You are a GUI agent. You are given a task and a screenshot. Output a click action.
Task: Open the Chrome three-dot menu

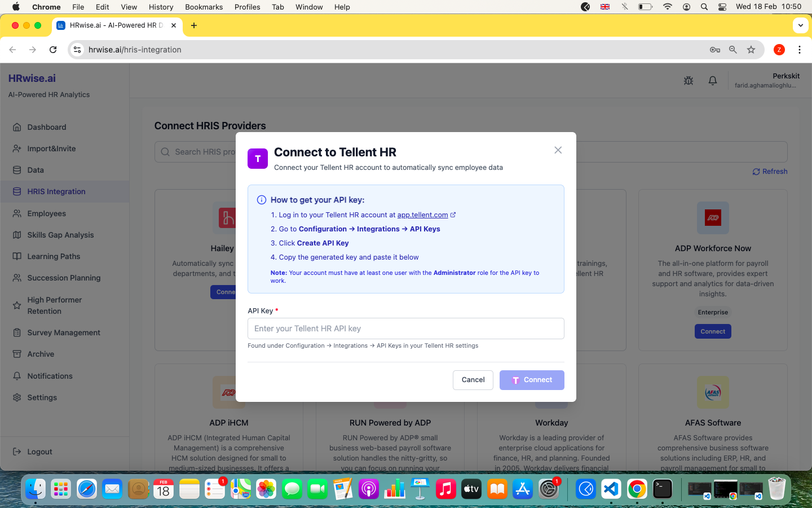800,50
